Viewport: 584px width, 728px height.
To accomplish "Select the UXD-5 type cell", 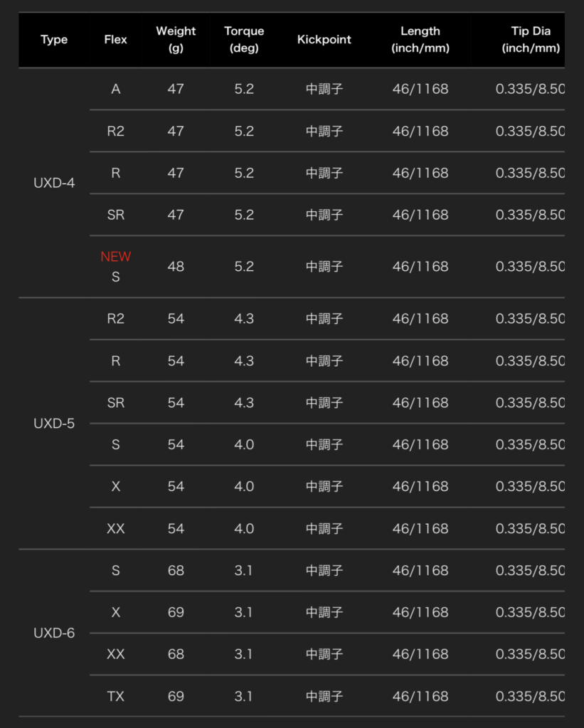I will point(54,424).
